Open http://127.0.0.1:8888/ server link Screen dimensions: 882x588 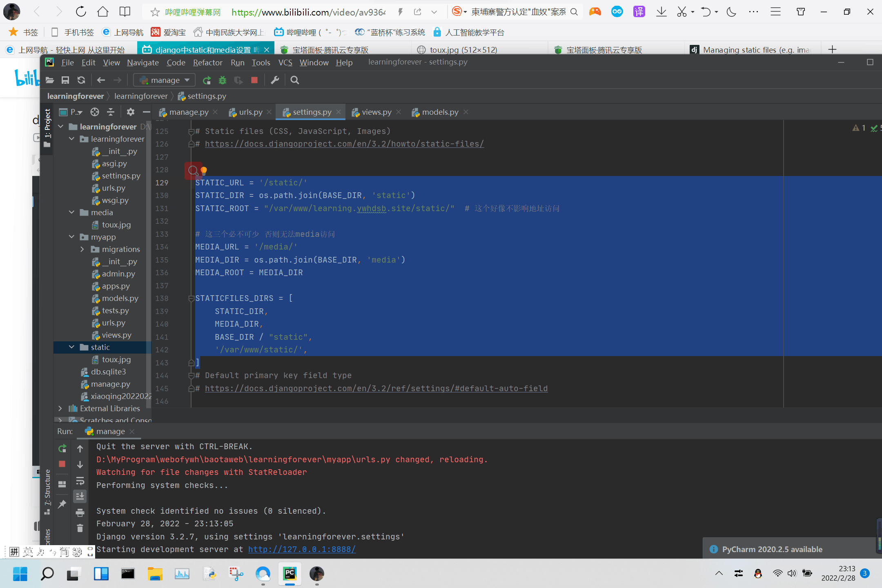(302, 549)
